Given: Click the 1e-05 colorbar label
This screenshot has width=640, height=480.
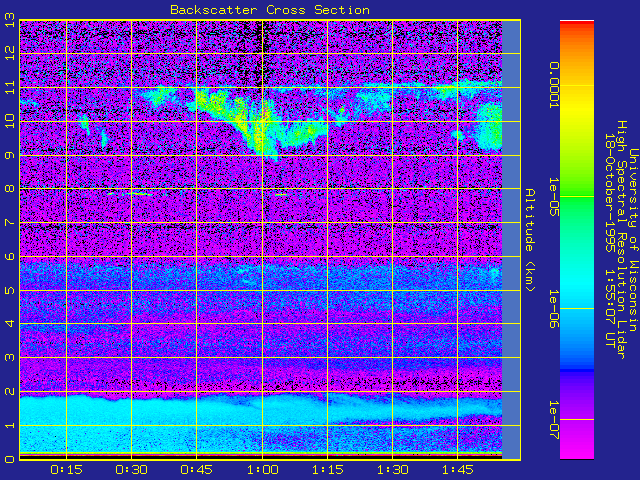Looking at the screenshot, I should [x=554, y=196].
